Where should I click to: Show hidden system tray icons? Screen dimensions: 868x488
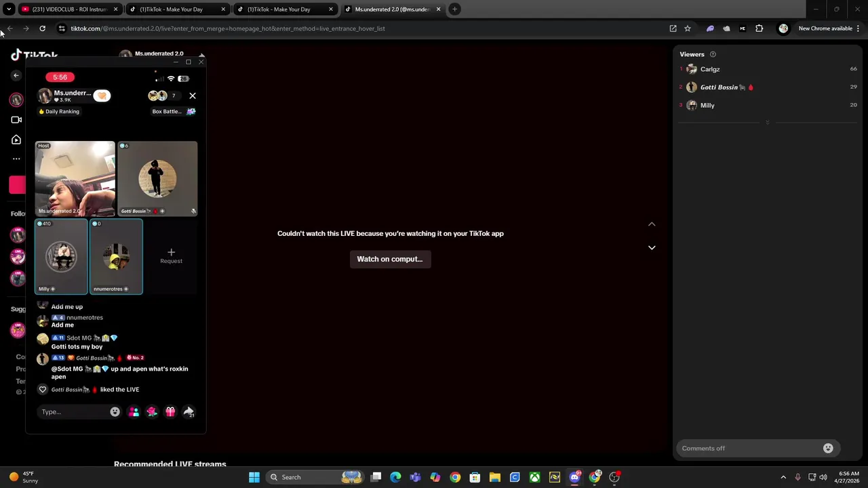pos(783,477)
